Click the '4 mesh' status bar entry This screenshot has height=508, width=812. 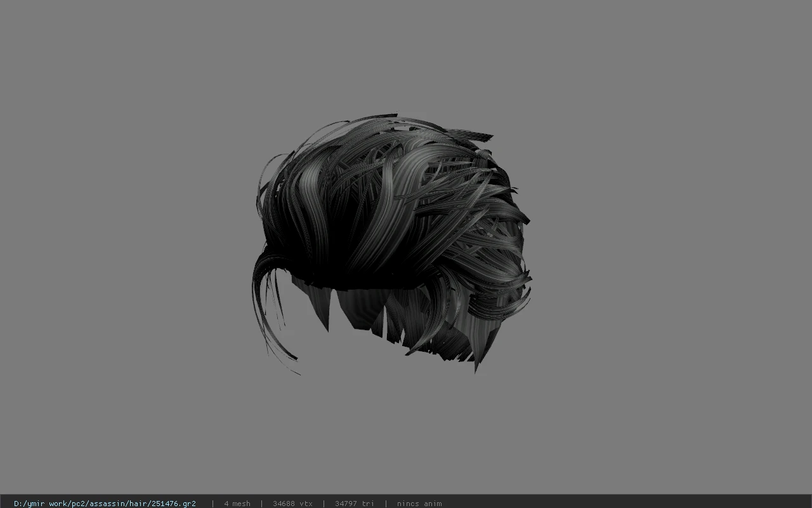(x=237, y=504)
